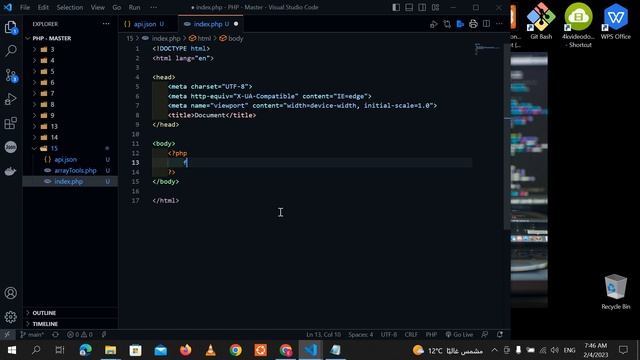This screenshot has width=640, height=360.
Task: Expand folder 9 in Explorer
Action: click(70, 116)
